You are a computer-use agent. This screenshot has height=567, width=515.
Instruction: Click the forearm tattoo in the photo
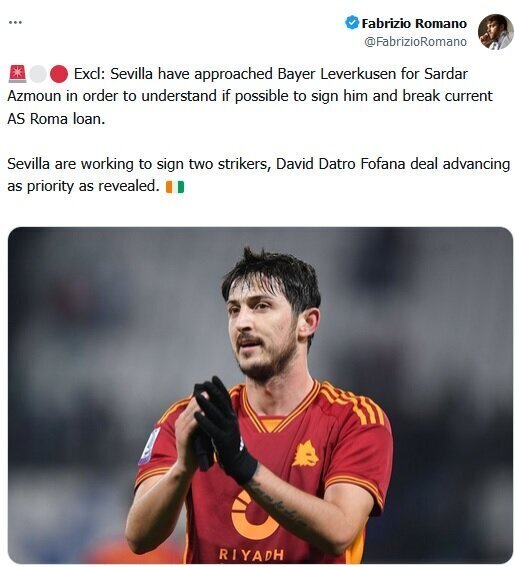(280, 507)
